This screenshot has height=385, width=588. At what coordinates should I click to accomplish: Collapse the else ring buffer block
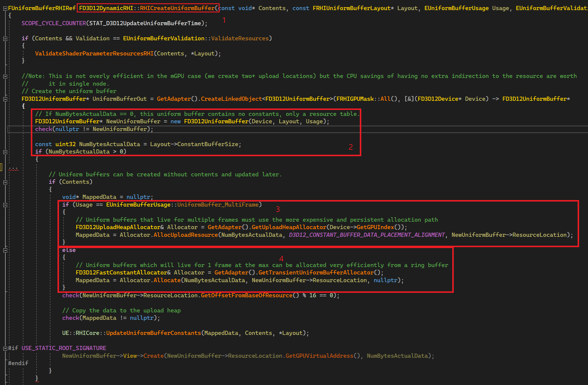click(5, 250)
